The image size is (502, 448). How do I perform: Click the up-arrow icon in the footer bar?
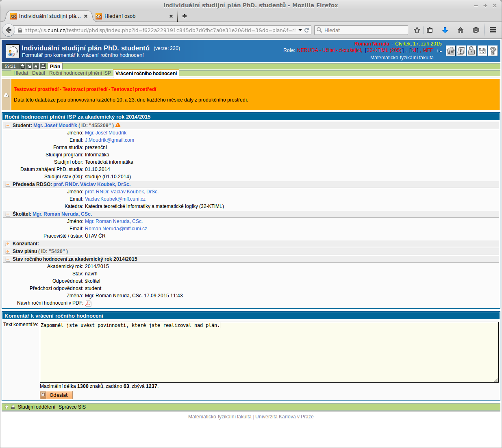pos(7,407)
